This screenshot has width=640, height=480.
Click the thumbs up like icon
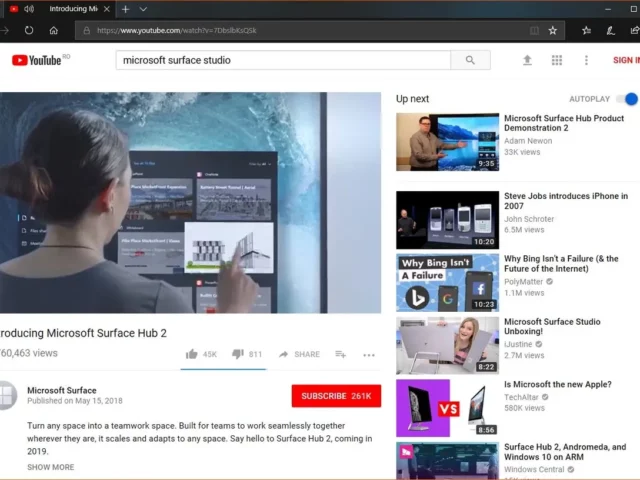coord(191,354)
